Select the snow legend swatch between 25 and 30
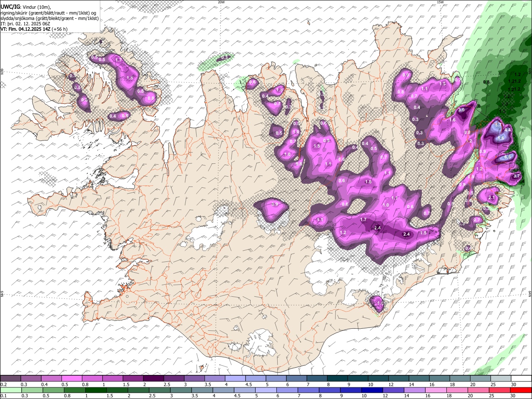This screenshot has height=399, width=532. click(501, 378)
